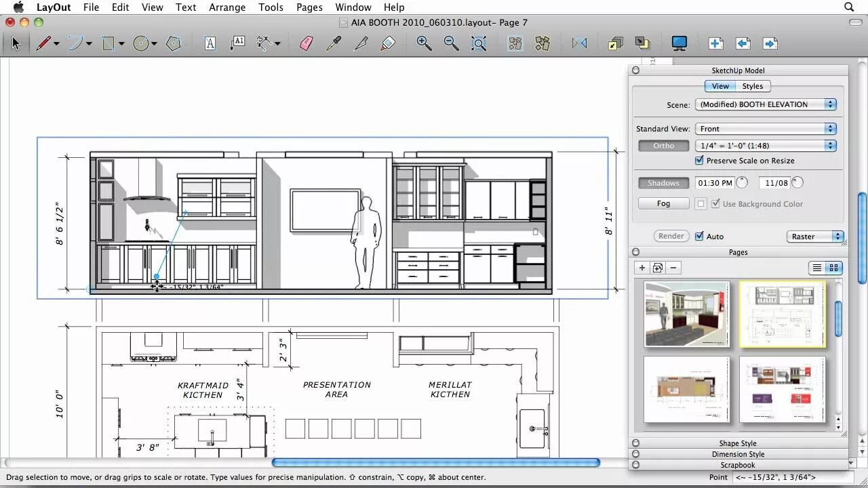Click the Zoom In magnifier

[424, 43]
